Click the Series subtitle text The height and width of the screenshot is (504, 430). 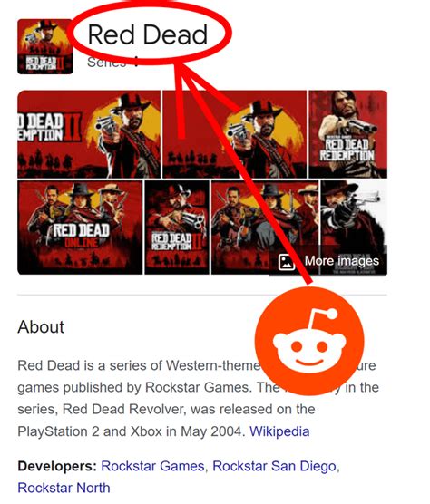[106, 62]
